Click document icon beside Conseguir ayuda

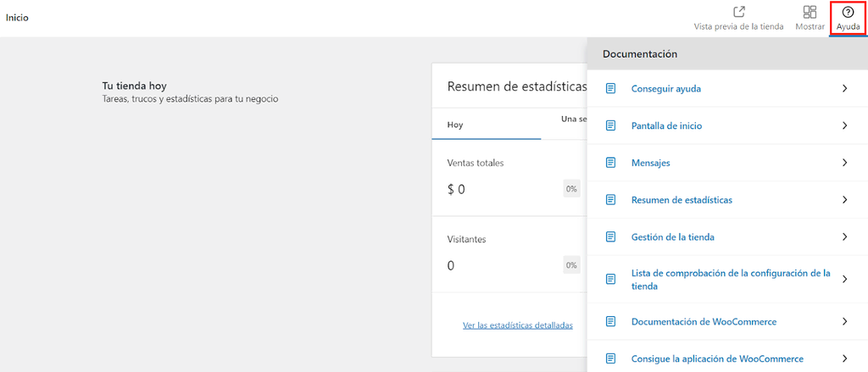coord(610,89)
